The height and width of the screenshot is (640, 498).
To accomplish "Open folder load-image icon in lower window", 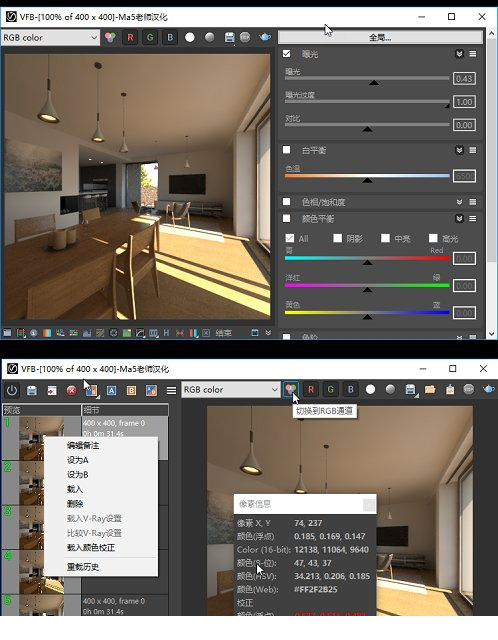I will click(x=430, y=389).
